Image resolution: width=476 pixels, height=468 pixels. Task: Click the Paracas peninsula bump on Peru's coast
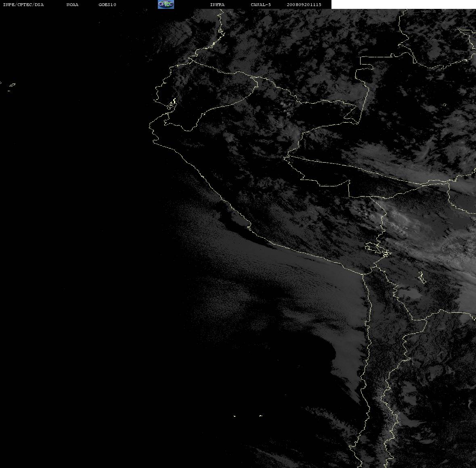click(249, 226)
